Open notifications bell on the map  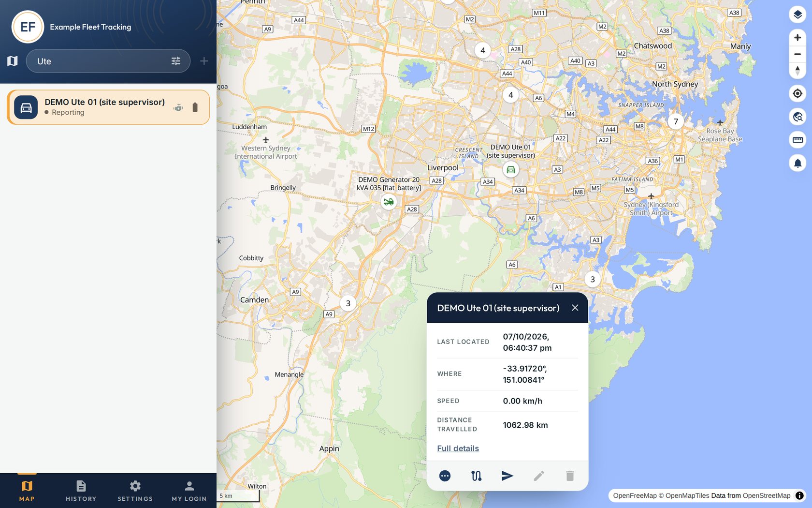pos(797,163)
